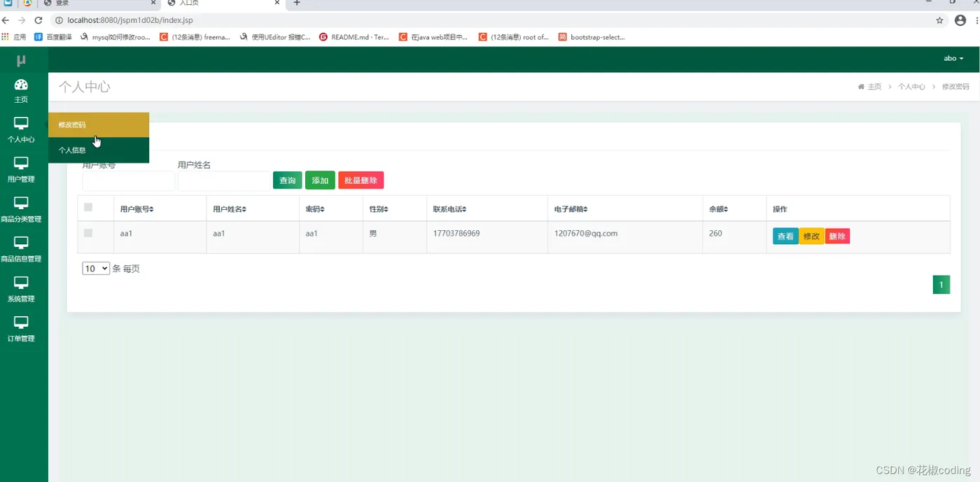
Task: Go back with the browser back arrow
Action: (x=6, y=20)
